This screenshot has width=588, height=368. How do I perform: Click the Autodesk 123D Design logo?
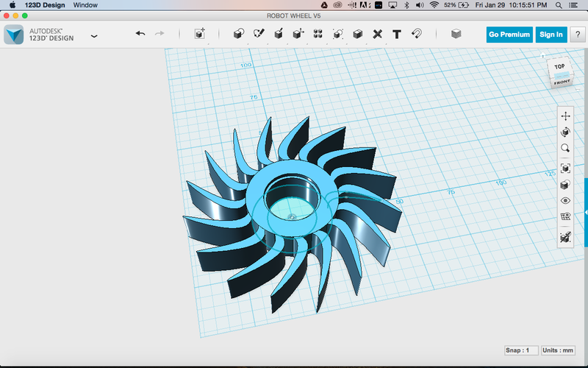(14, 35)
